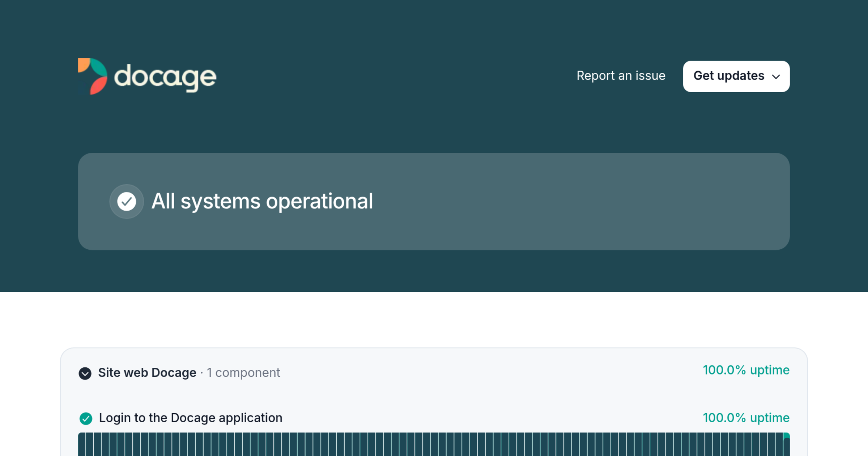Click the 1 component text

(243, 372)
